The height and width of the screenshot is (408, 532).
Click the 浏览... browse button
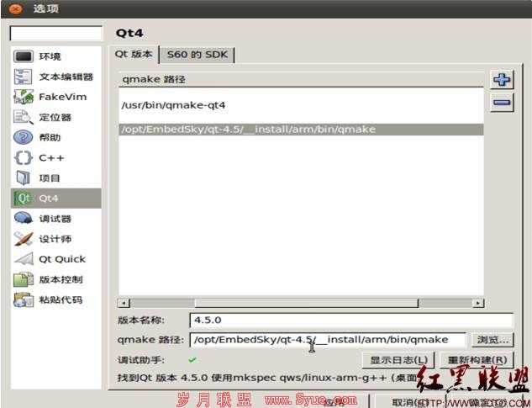[x=492, y=340]
